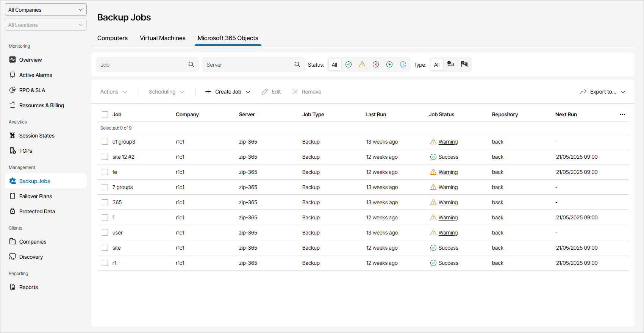This screenshot has height=333, width=644.
Task: Filter jobs by Success status icon
Action: [x=349, y=64]
